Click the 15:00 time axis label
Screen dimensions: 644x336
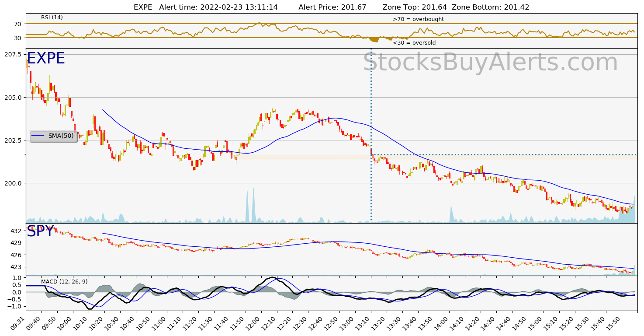[537, 323]
